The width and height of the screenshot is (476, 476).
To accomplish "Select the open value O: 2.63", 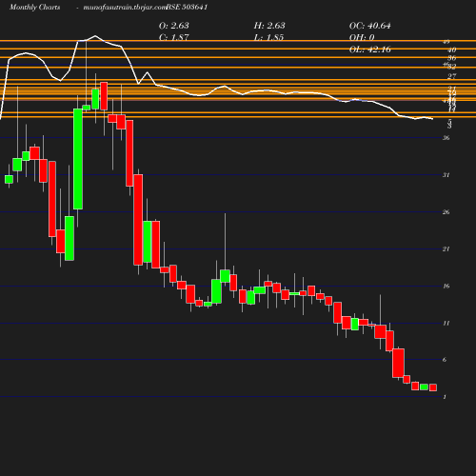I will tap(174, 26).
